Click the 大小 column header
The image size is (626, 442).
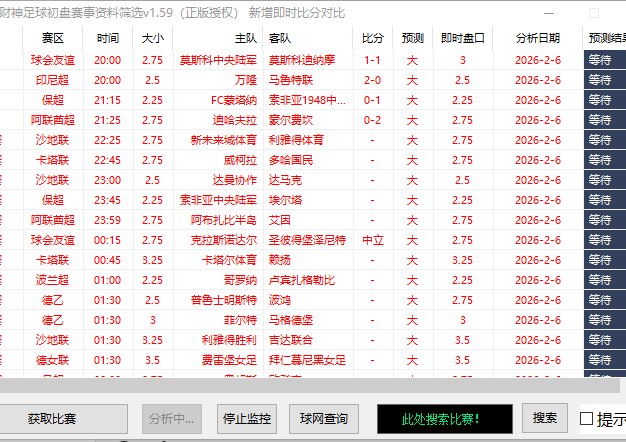point(152,38)
